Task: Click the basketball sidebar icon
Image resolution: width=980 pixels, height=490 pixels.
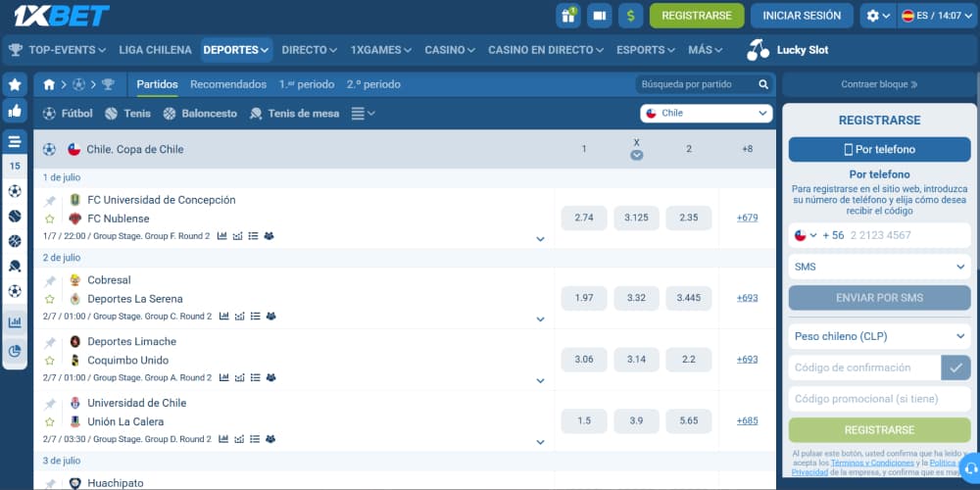Action: pyautogui.click(x=15, y=241)
